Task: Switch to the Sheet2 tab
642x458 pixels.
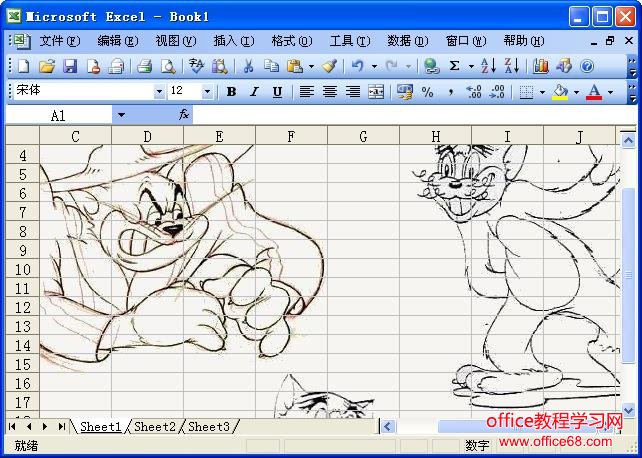Action: click(155, 426)
